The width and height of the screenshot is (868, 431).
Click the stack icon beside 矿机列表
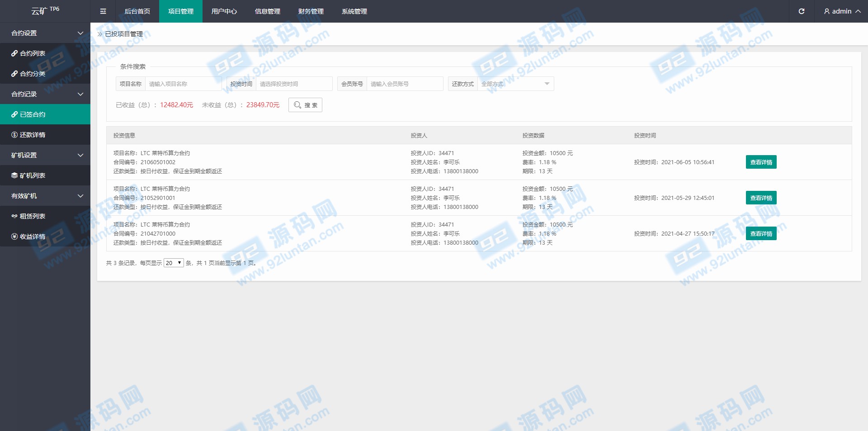tap(14, 175)
